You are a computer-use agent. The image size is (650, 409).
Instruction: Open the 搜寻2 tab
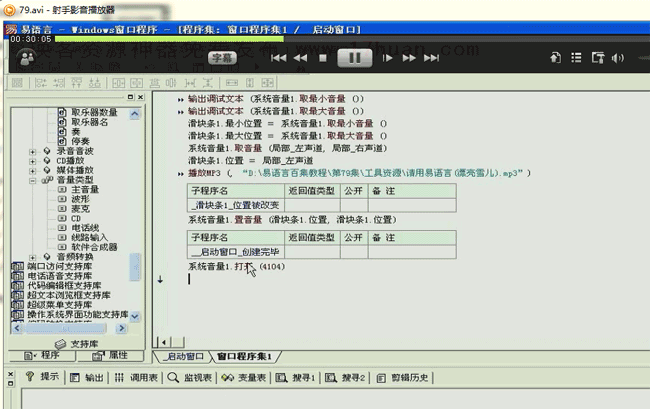[345, 378]
